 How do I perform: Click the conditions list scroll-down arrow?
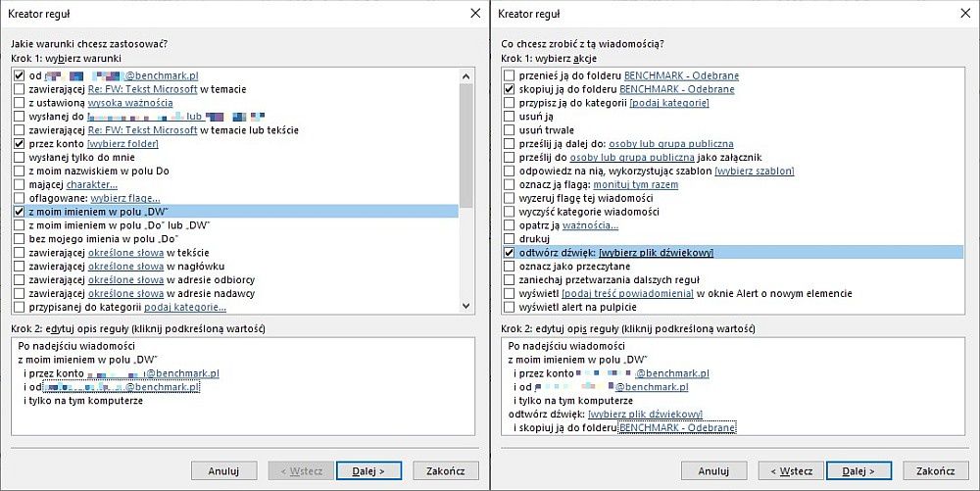coord(465,306)
